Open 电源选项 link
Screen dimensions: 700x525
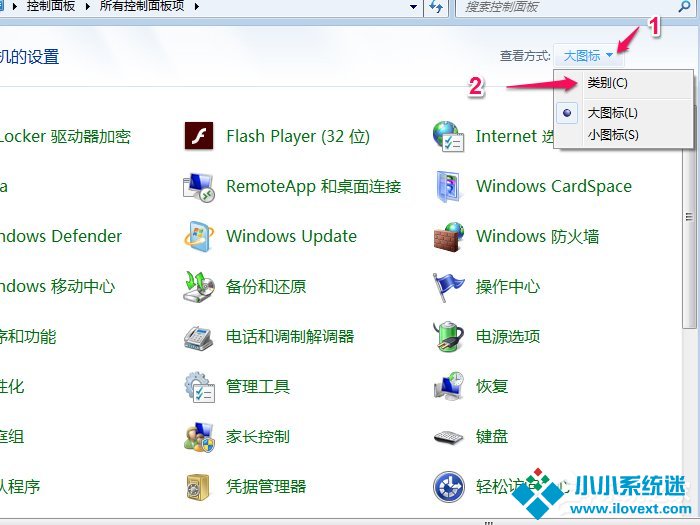tap(508, 337)
